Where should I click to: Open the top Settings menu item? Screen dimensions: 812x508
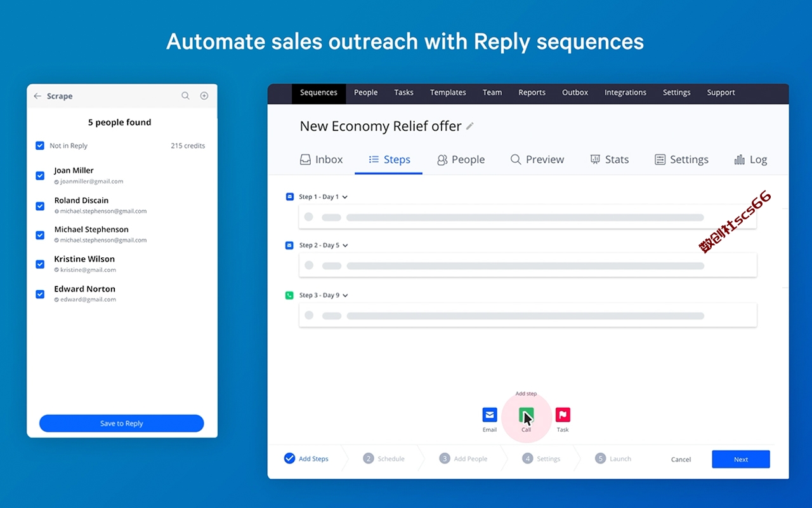coord(677,93)
